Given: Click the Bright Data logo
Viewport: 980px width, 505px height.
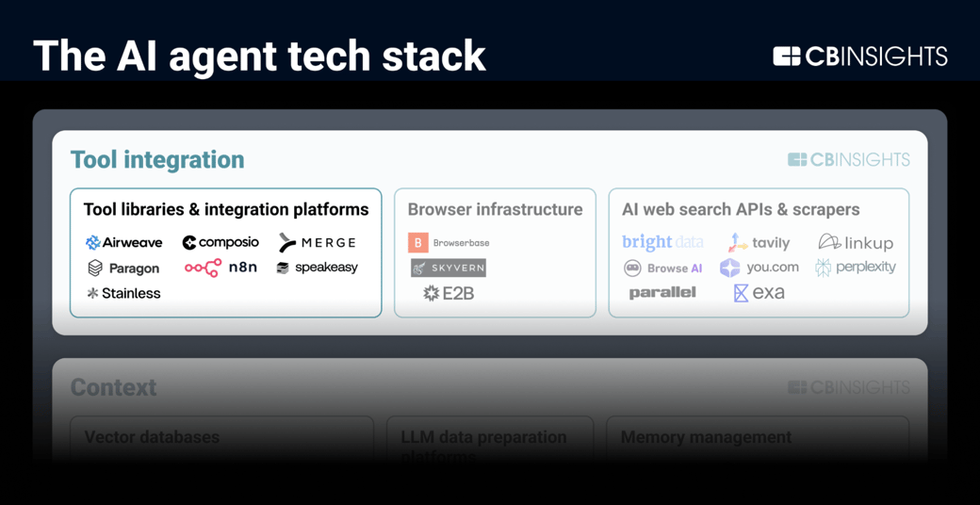Looking at the screenshot, I should click(662, 242).
